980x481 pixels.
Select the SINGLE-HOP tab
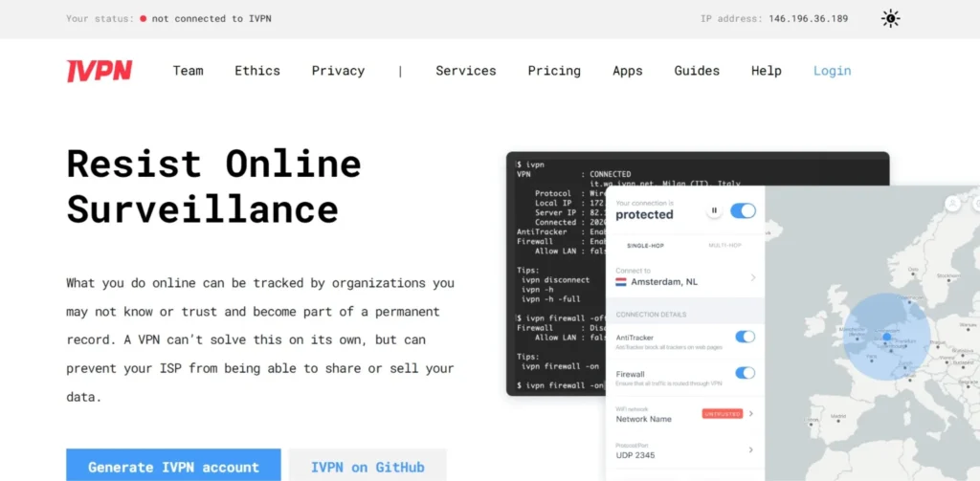click(646, 246)
